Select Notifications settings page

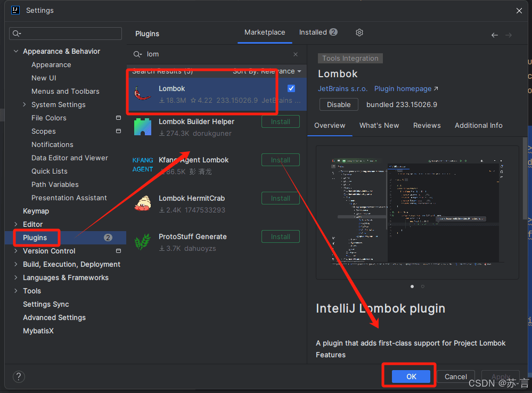pos(52,144)
